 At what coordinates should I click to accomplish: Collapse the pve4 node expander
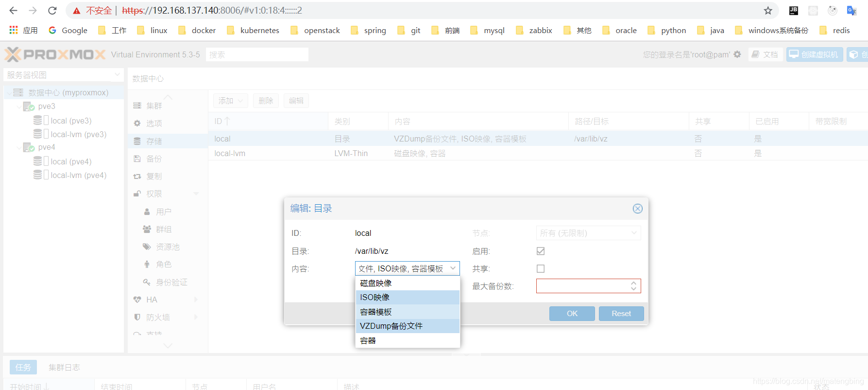tap(19, 147)
